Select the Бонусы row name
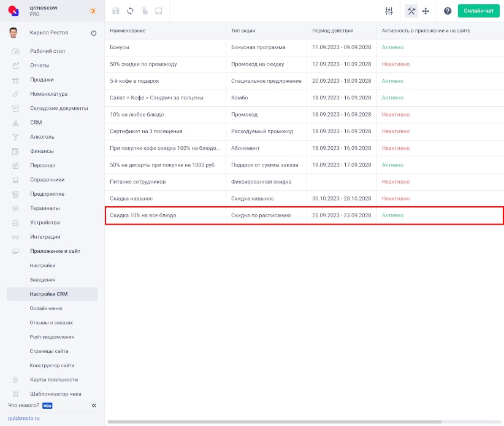This screenshot has height=426, width=504. [x=119, y=47]
